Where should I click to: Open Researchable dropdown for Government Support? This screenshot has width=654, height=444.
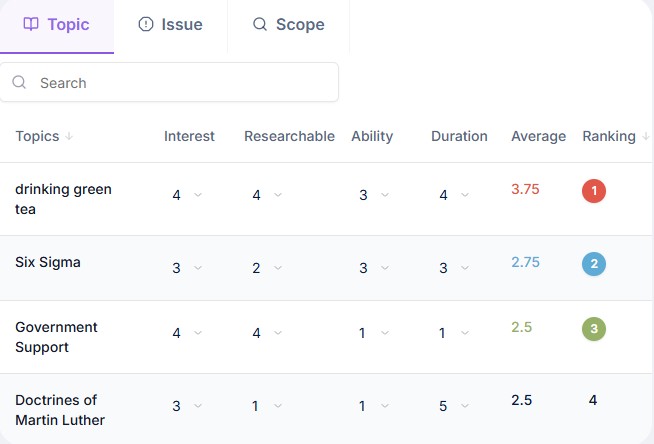pos(267,333)
